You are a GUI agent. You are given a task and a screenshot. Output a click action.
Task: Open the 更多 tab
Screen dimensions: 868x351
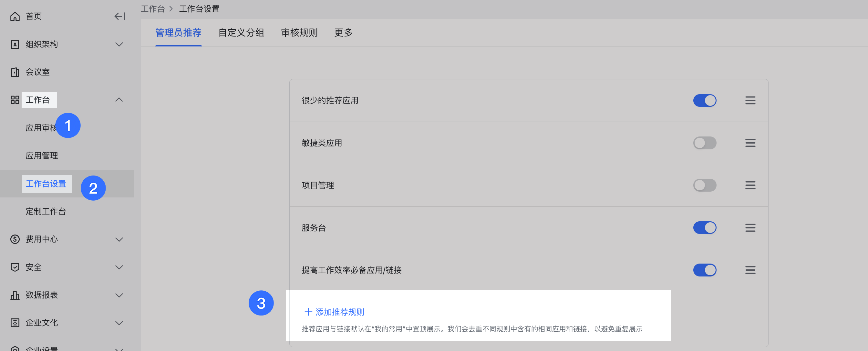343,33
